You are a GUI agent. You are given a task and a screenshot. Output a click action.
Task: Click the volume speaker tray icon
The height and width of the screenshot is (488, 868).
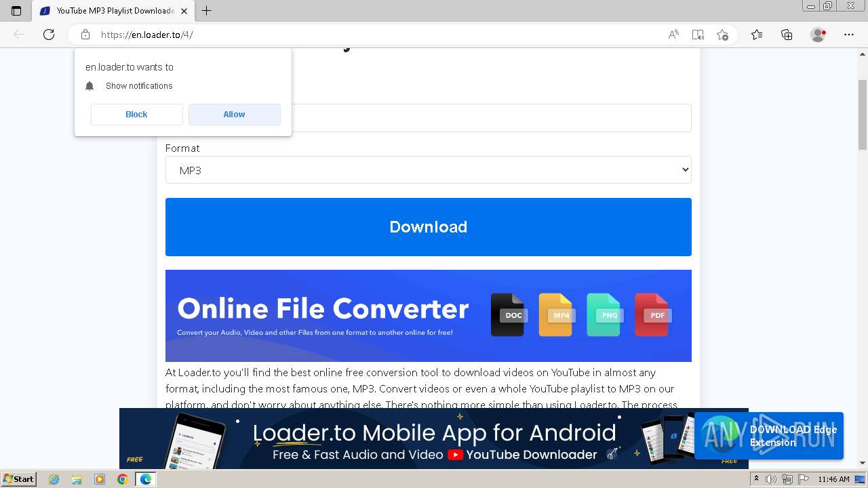coord(770,479)
